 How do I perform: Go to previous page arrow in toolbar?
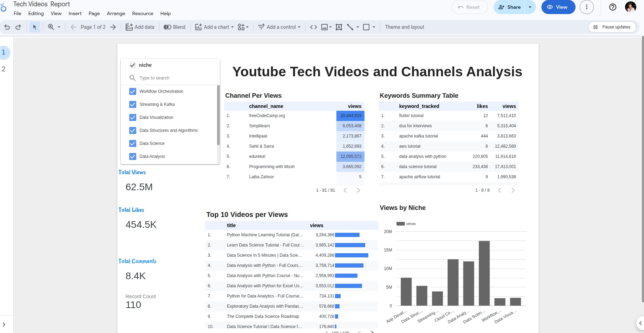(73, 27)
